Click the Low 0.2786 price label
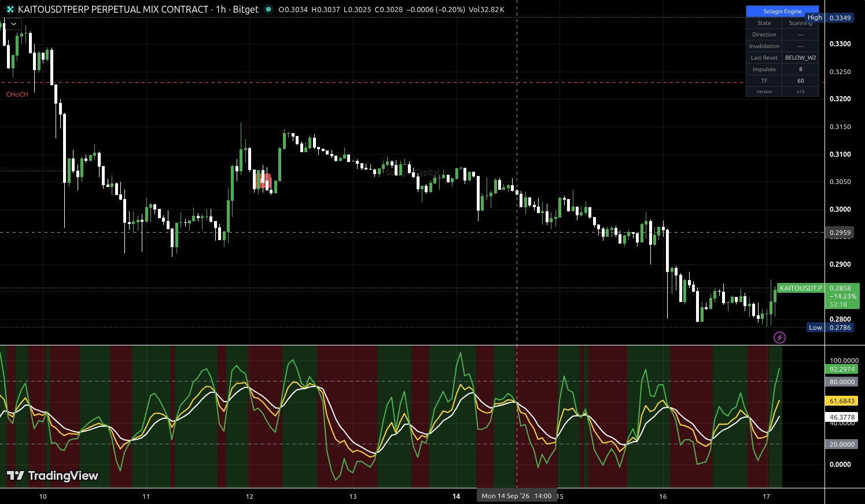The width and height of the screenshot is (865, 504). tap(830, 328)
